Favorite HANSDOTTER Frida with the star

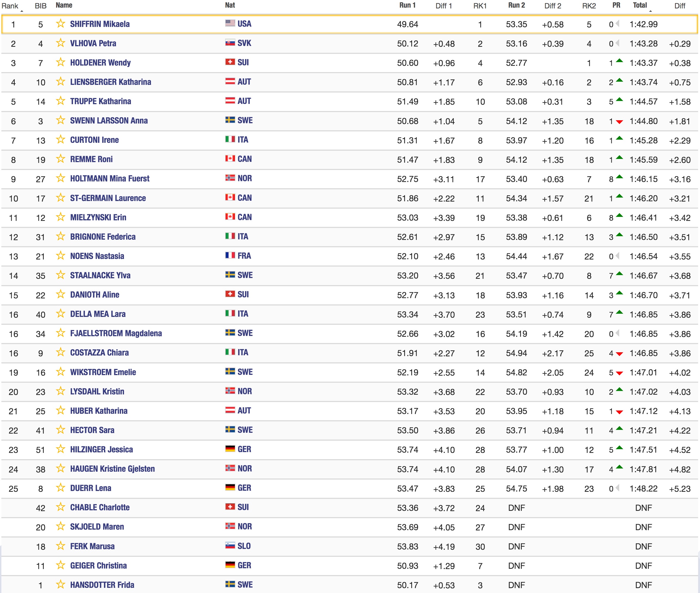tap(60, 585)
